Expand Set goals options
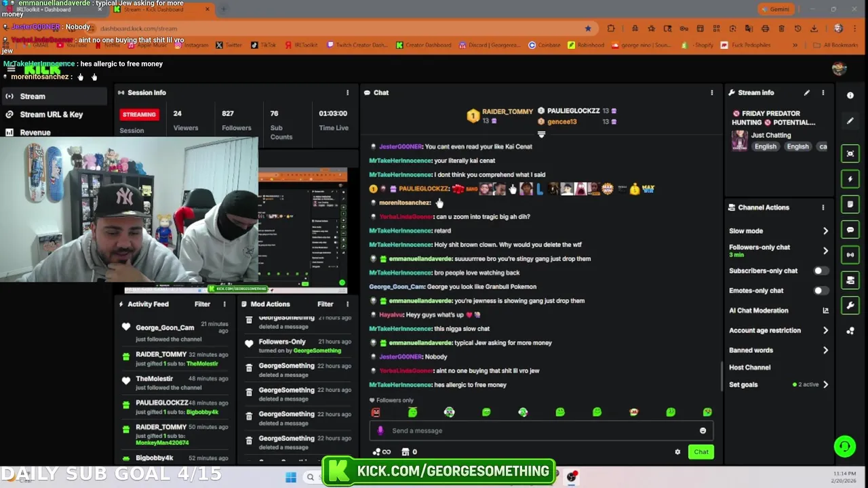 [x=825, y=385]
